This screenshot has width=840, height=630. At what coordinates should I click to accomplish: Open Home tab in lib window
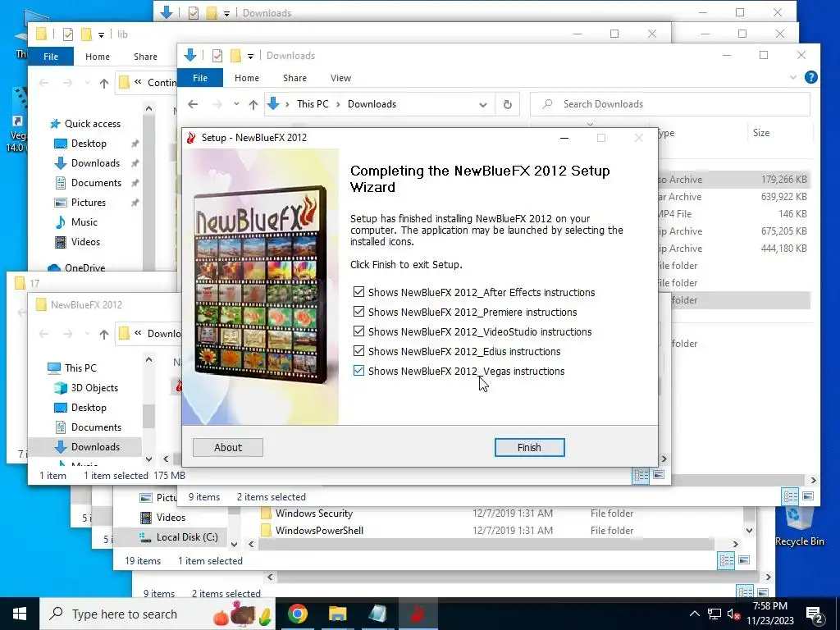(x=98, y=57)
